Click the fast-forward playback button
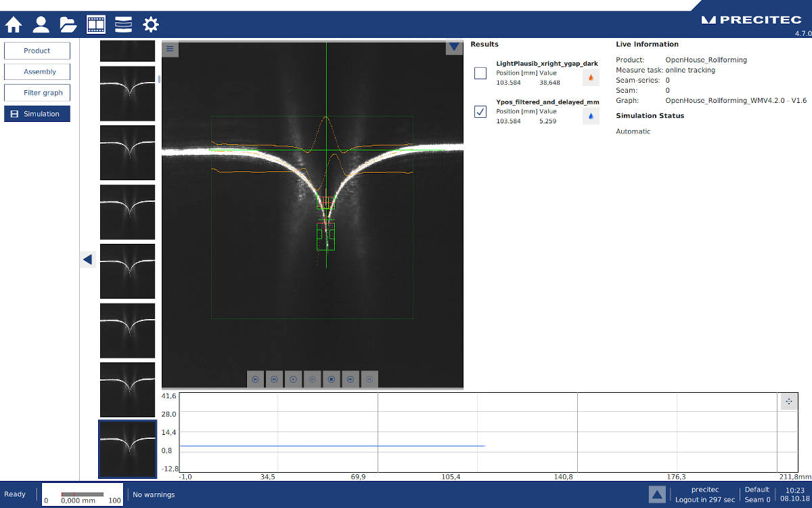 coord(351,379)
